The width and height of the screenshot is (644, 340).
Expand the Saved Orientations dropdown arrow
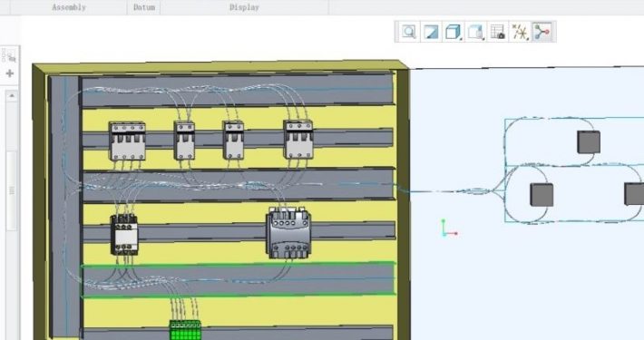tap(483, 39)
